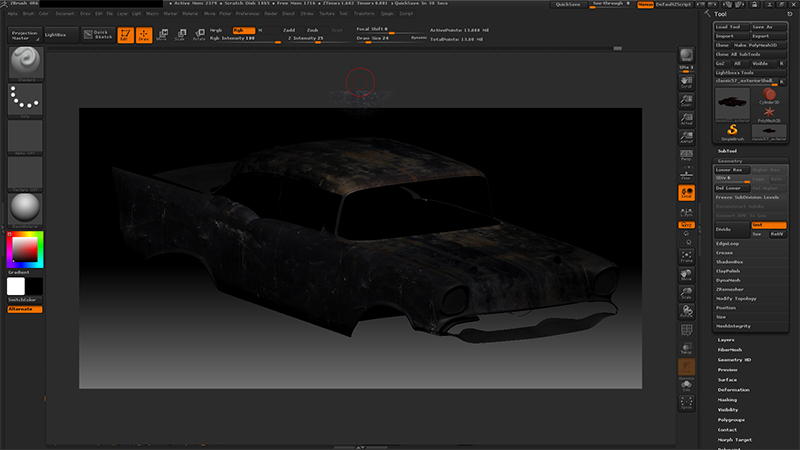Viewport: 800px width, 450px height.
Task: Click the Xpose icon
Action: (x=686, y=403)
